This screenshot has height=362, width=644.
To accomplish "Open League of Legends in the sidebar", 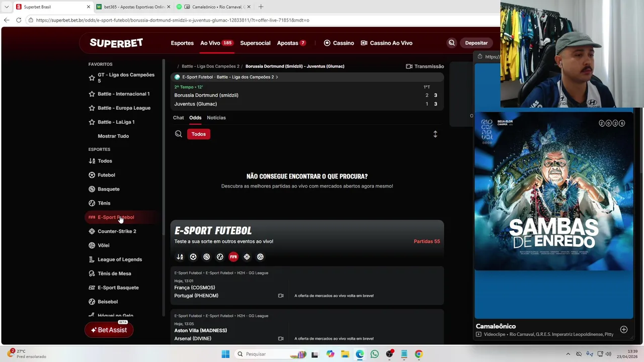I will 120,259.
